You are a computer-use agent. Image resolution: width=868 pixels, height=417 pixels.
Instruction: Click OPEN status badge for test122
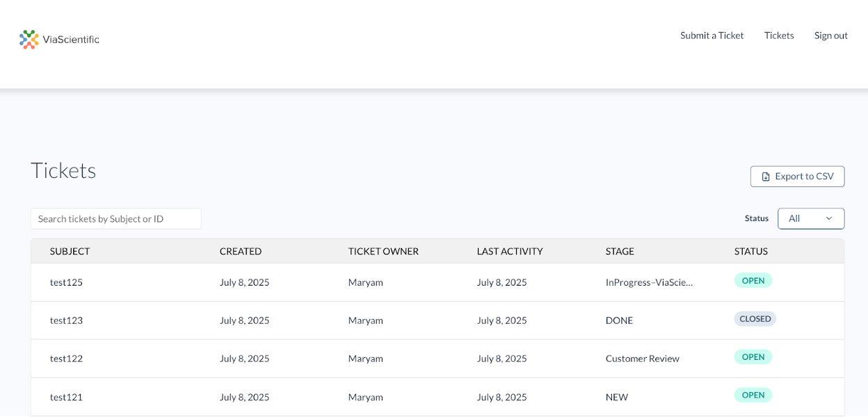(753, 357)
